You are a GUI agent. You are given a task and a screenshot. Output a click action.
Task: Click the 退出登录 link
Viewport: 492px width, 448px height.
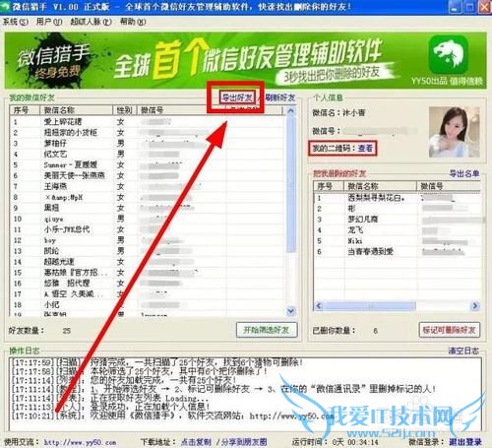(465, 442)
